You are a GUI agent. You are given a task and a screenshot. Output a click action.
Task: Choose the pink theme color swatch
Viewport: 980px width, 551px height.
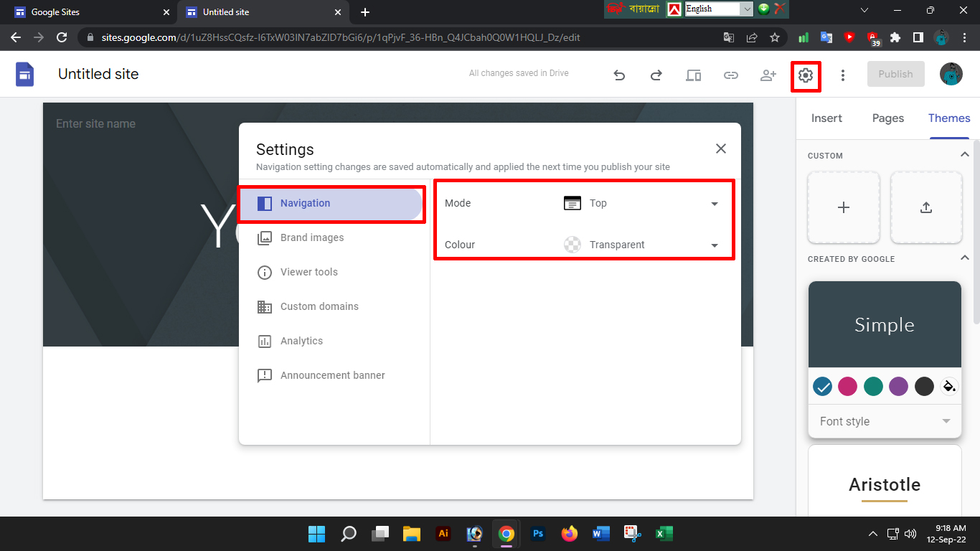tap(847, 387)
